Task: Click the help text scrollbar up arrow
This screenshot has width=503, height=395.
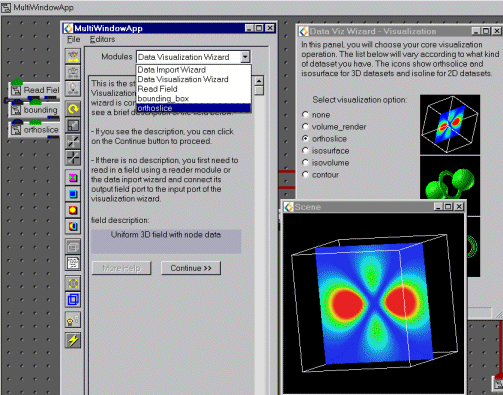Action: point(259,81)
